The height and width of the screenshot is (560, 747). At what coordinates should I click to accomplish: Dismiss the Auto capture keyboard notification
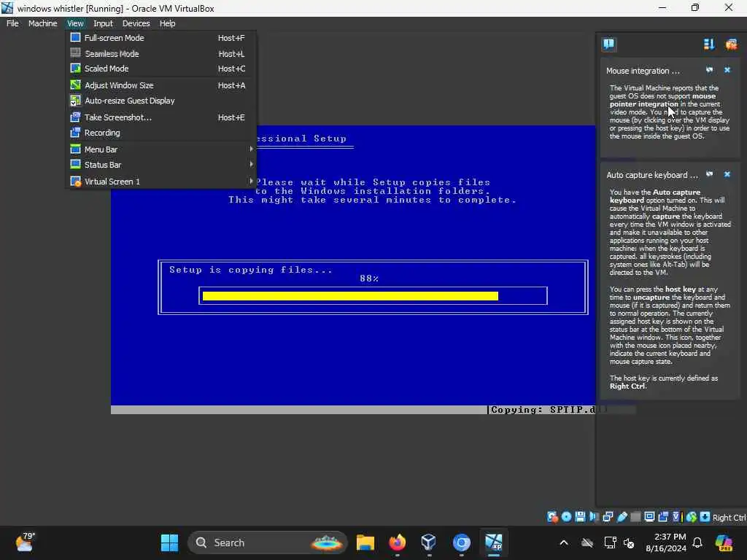coord(727,174)
